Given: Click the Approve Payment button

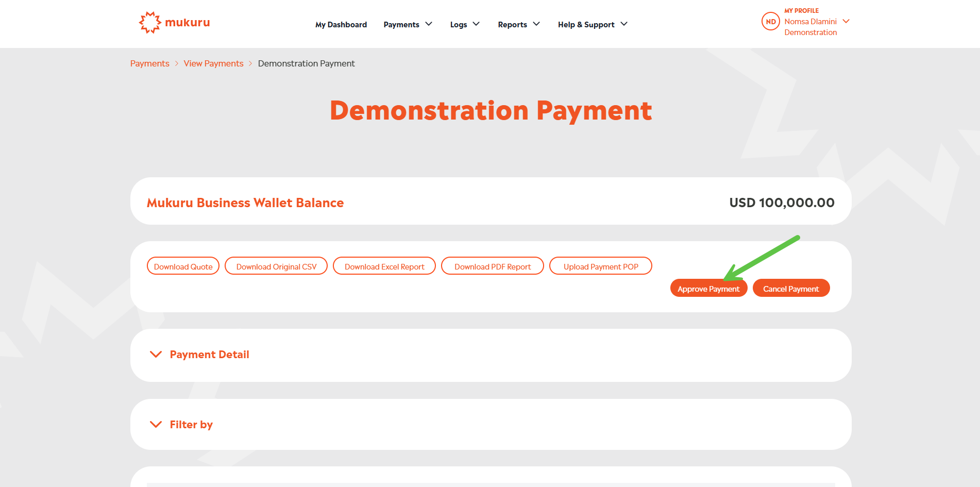Looking at the screenshot, I should pyautogui.click(x=708, y=289).
